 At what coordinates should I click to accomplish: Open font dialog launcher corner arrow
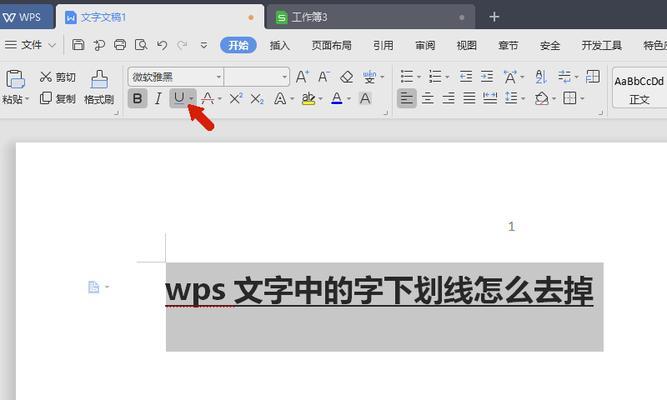tap(386, 113)
